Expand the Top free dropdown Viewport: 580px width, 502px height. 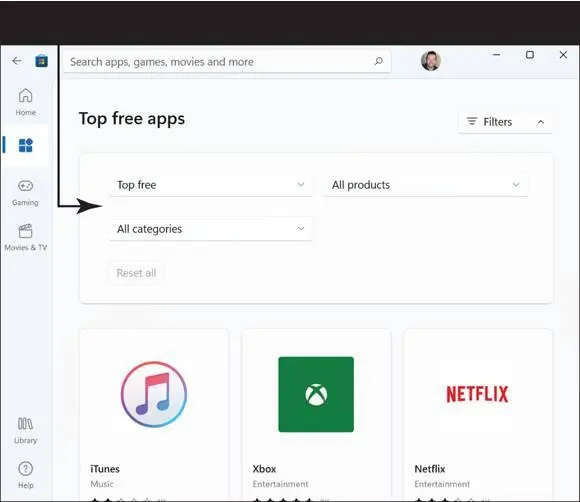pos(211,185)
